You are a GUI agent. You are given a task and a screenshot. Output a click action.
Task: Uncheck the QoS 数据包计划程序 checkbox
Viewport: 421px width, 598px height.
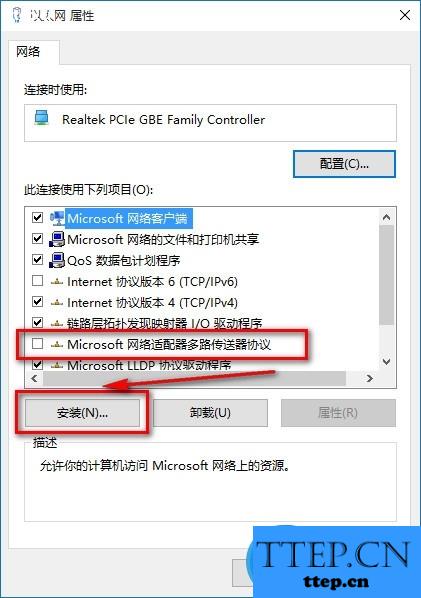[x=37, y=260]
